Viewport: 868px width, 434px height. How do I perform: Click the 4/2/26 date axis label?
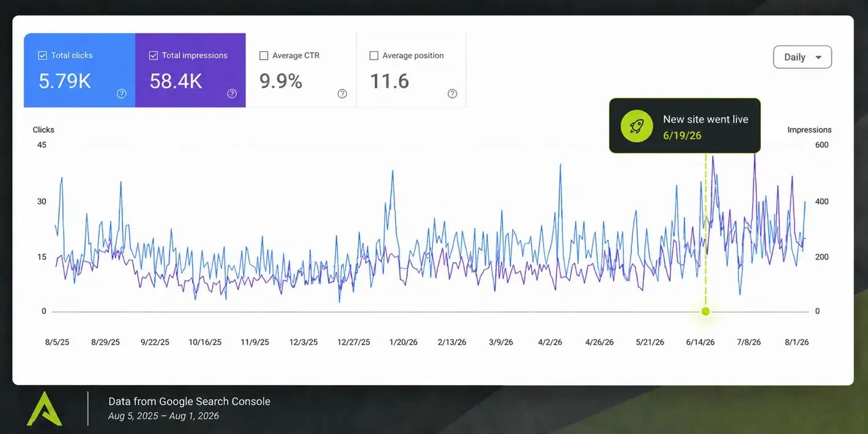[x=550, y=342]
